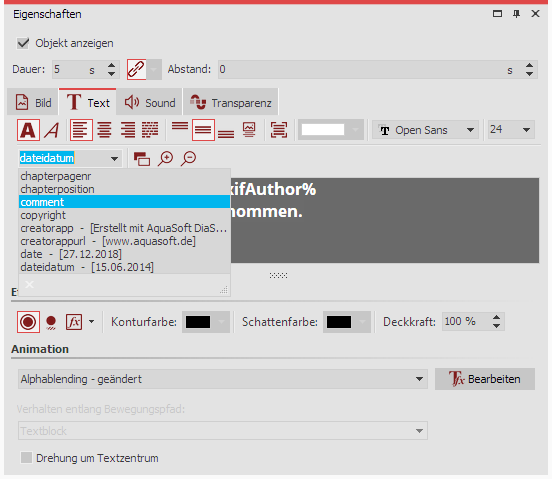This screenshot has height=479, width=552.
Task: Select date [27.12.2018] entry
Action: point(125,254)
